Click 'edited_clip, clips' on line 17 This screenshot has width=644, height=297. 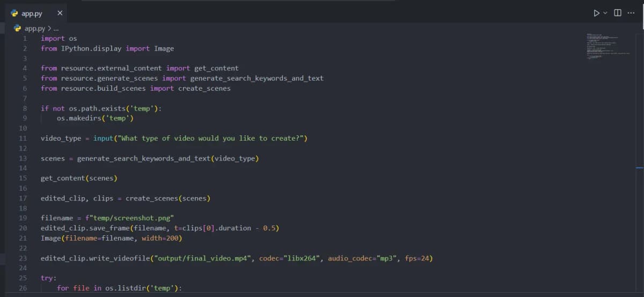coord(77,198)
